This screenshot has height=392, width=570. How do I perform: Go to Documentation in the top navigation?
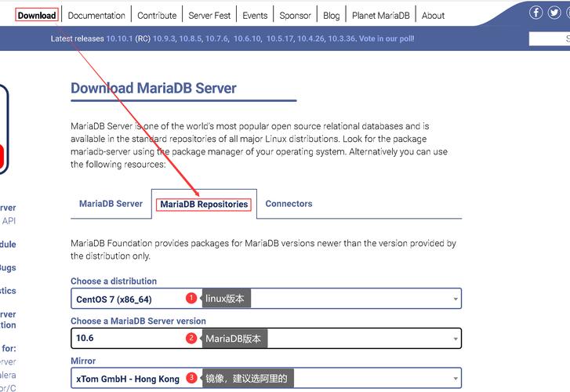96,16
